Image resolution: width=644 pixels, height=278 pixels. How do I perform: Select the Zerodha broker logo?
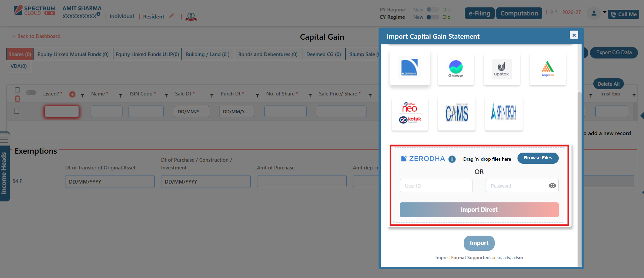409,68
